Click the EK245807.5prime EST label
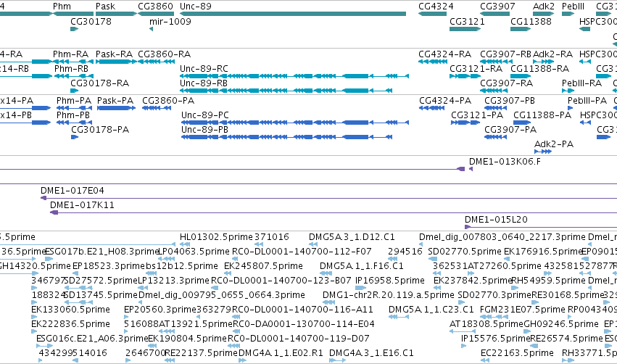The height and width of the screenshot is (364, 617). [263, 266]
